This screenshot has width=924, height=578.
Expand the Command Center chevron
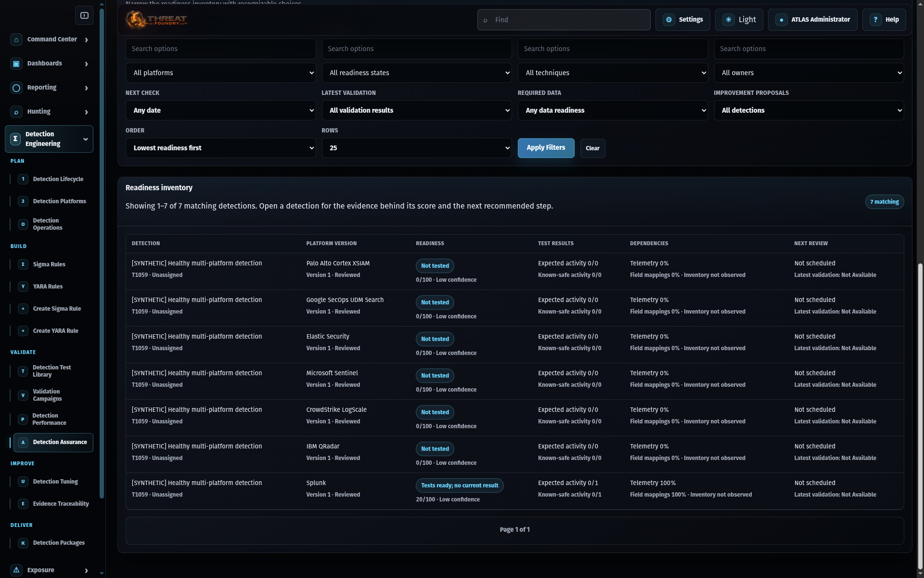pyautogui.click(x=87, y=39)
